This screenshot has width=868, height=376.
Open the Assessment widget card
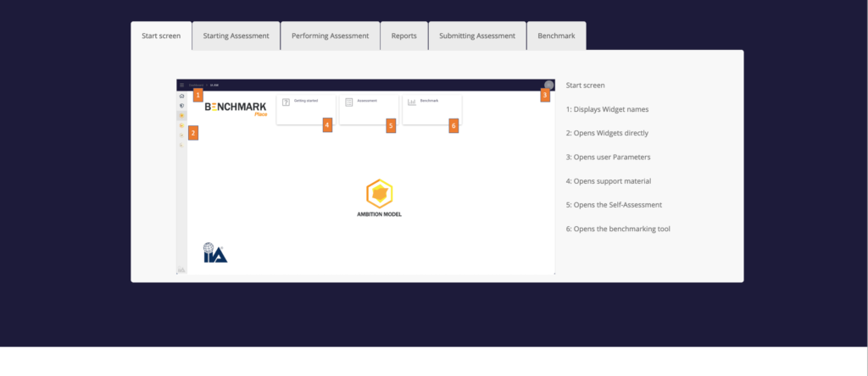click(x=369, y=109)
